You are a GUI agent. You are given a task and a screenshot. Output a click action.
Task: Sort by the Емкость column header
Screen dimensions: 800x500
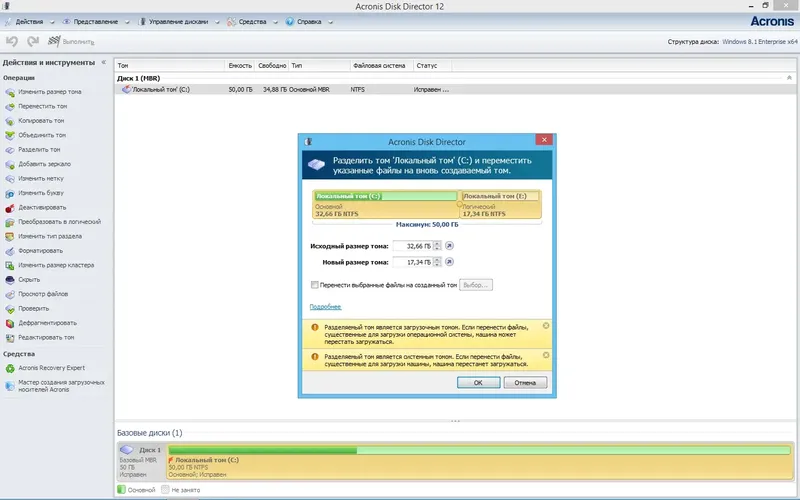[240, 65]
